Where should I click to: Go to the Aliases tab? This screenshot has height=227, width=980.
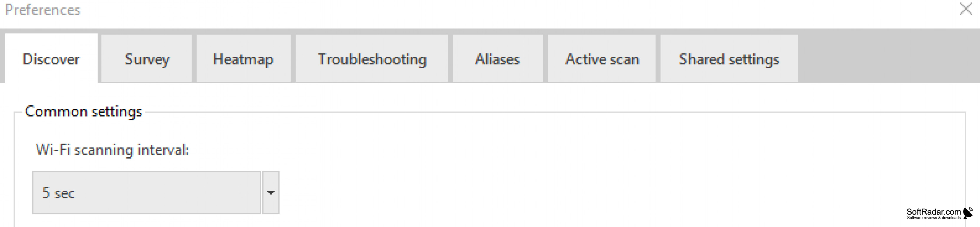tap(498, 59)
